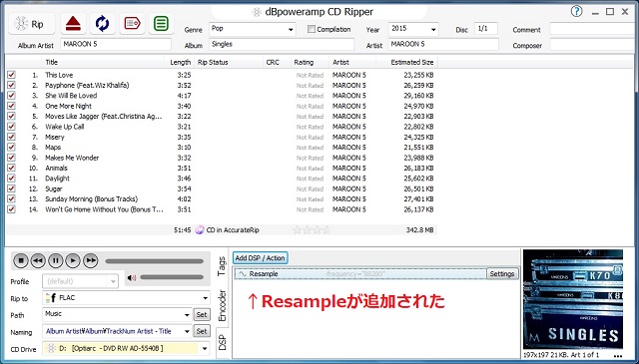Open the green list options icon
This screenshot has width=639, height=364.
162,24
